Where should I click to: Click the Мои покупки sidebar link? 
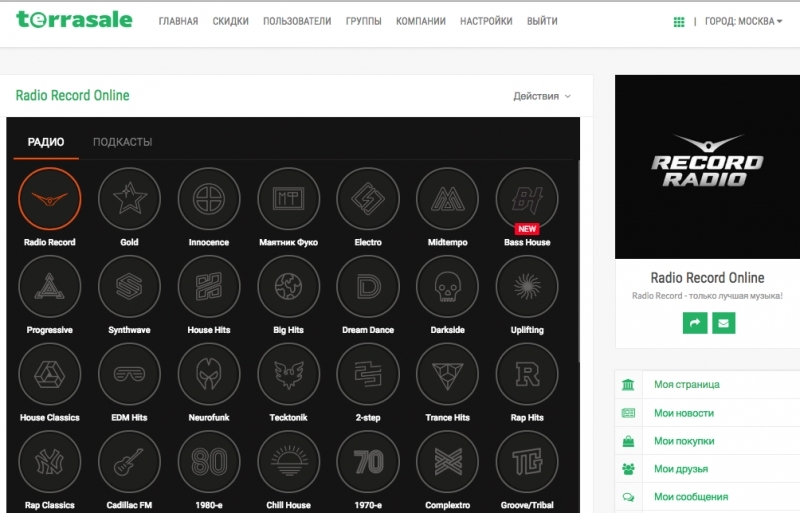(x=684, y=440)
